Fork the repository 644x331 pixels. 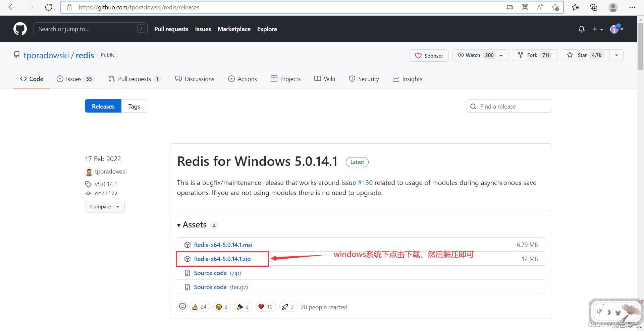click(x=534, y=55)
